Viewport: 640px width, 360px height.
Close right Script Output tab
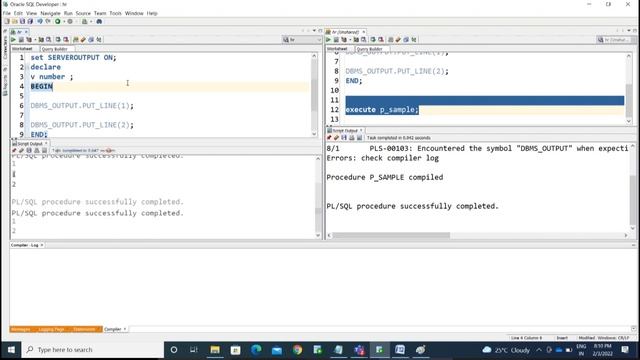361,131
